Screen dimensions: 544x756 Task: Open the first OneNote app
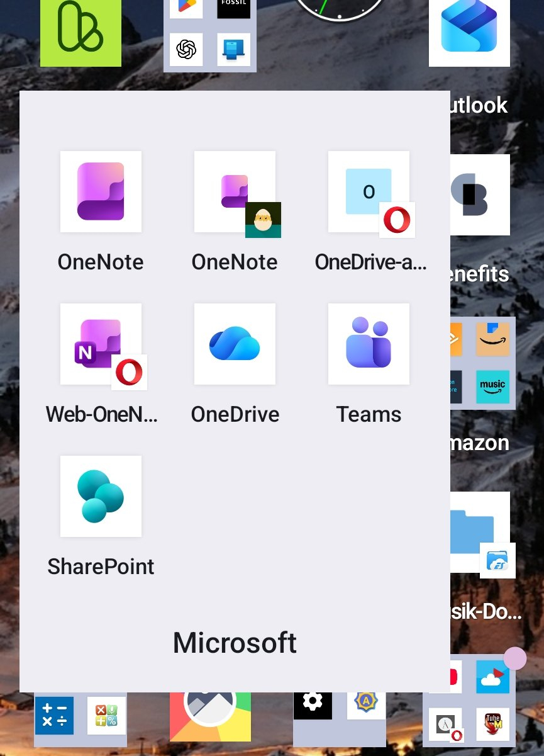[x=101, y=191]
